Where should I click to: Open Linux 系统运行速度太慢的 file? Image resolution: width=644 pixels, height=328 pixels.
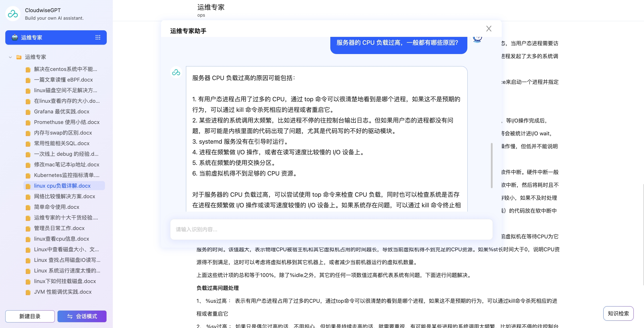point(67,271)
